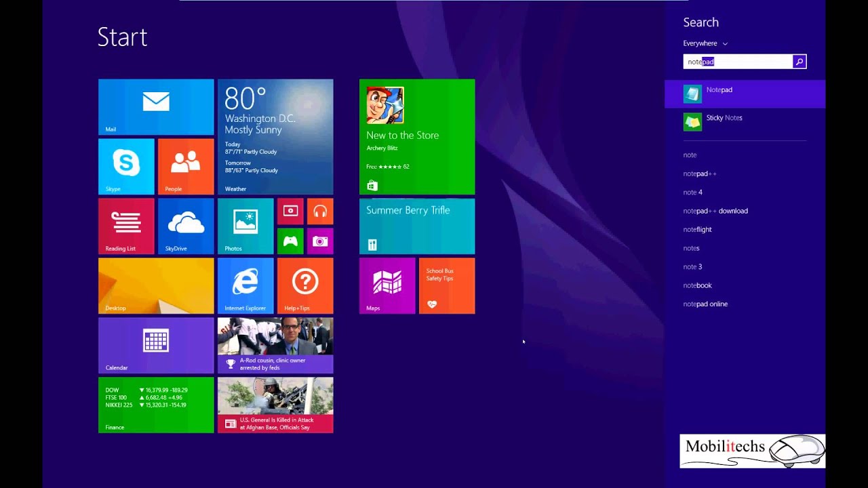Select the 'notepad++ download' suggestion
The width and height of the screenshot is (868, 488).
pyautogui.click(x=715, y=211)
